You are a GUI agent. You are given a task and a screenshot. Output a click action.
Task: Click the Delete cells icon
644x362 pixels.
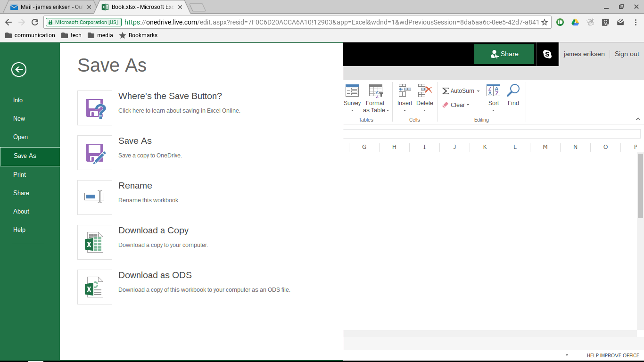point(425,91)
